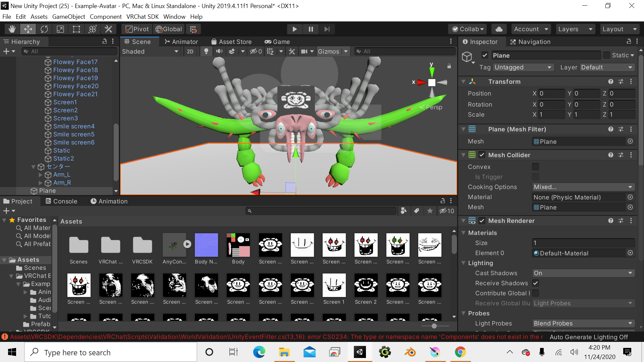Click Search by Type icon in Project

click(x=404, y=211)
